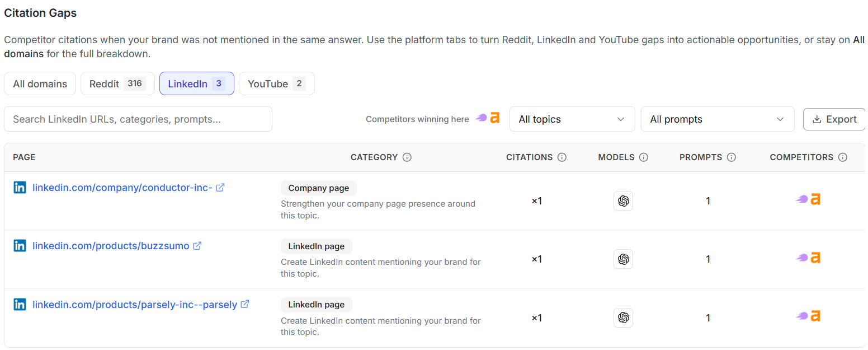Click prompts count 1 in parsely row
Viewport: 868px width, 350px height.
coord(708,318)
